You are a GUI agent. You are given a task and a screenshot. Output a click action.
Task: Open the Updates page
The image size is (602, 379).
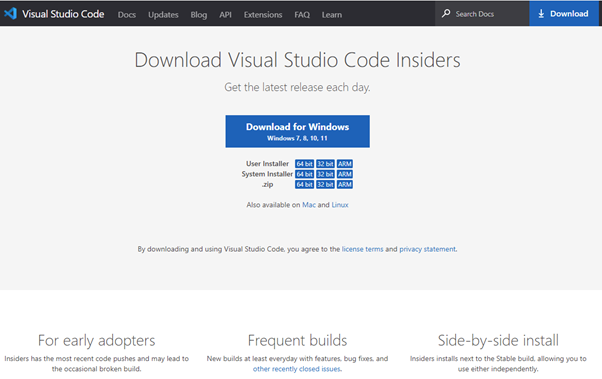[163, 15]
